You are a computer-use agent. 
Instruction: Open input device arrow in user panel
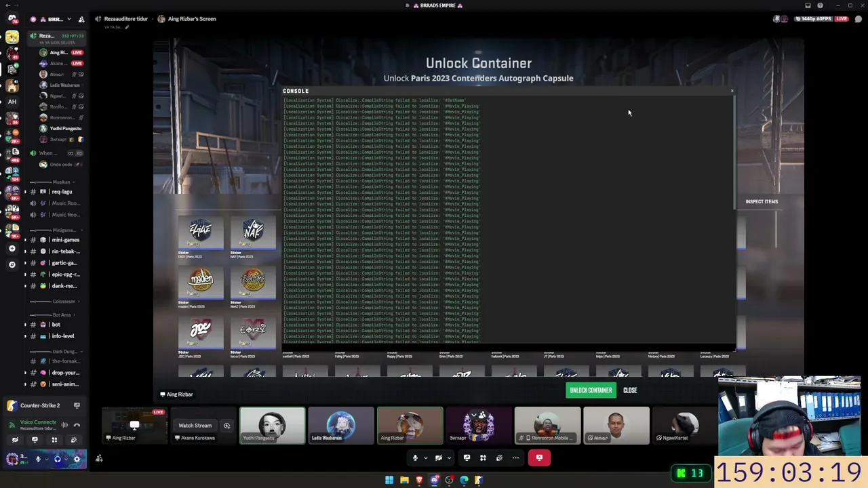point(46,459)
